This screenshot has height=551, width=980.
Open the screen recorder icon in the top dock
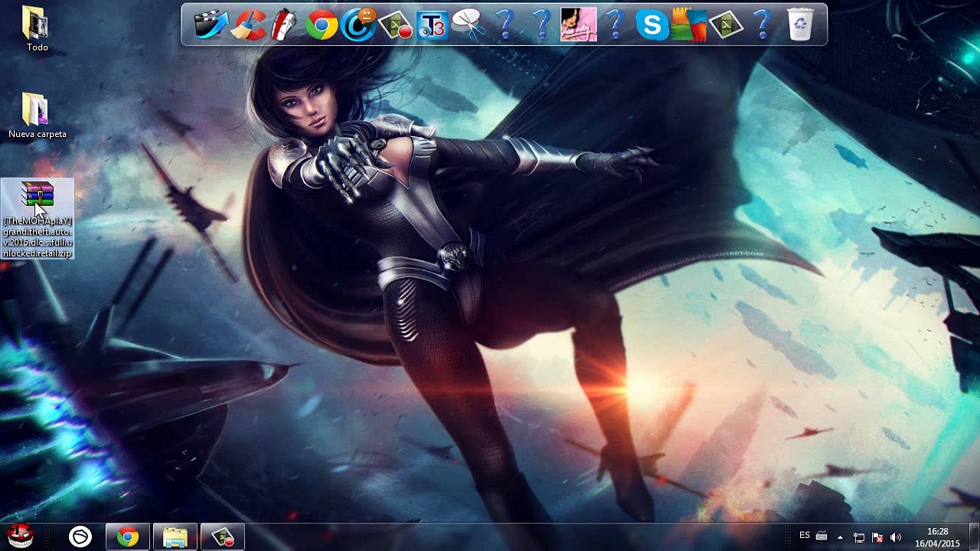(395, 24)
